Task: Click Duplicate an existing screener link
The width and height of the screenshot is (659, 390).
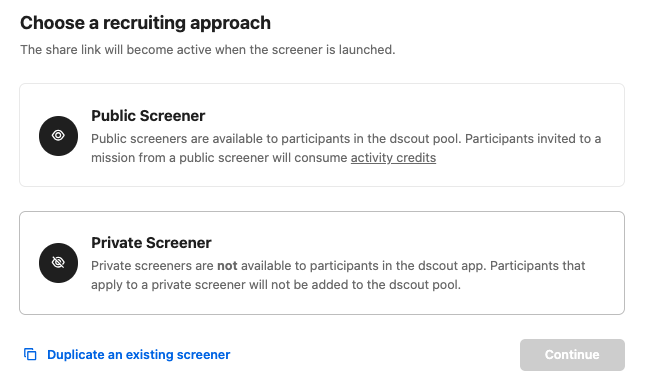Action: coord(139,355)
